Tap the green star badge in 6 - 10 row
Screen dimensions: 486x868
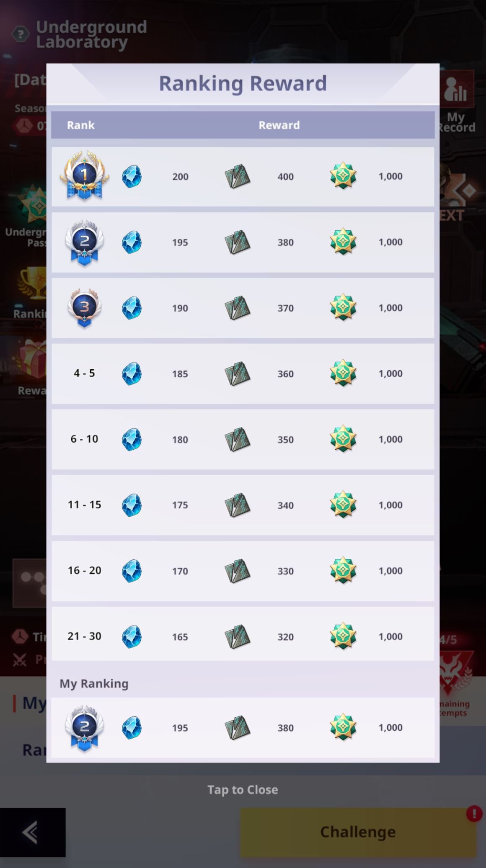coord(343,439)
